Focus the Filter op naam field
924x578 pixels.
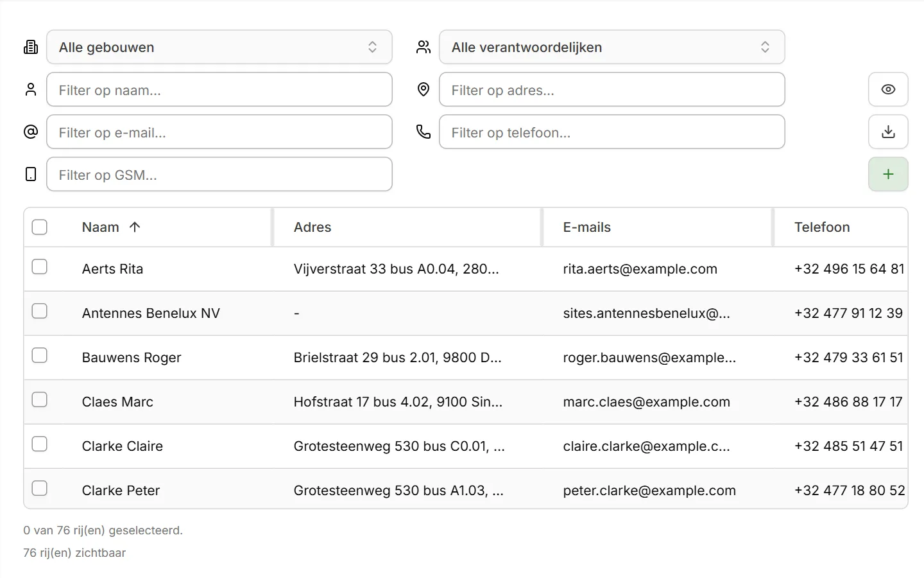(x=219, y=89)
